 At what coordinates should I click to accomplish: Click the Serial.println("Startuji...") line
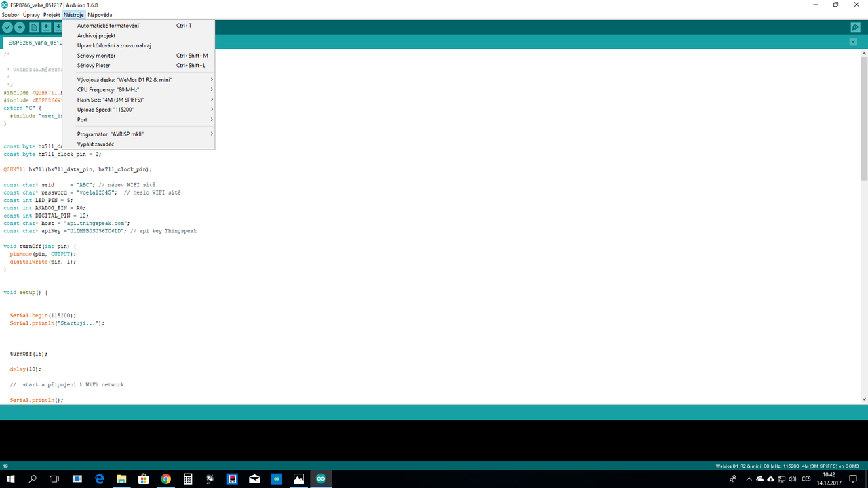(57, 323)
